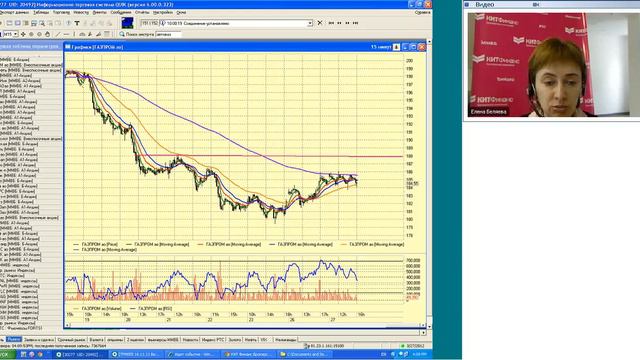Screen dimensions: 640x360
Task: Switch to the Золото tab
Action: point(235,340)
